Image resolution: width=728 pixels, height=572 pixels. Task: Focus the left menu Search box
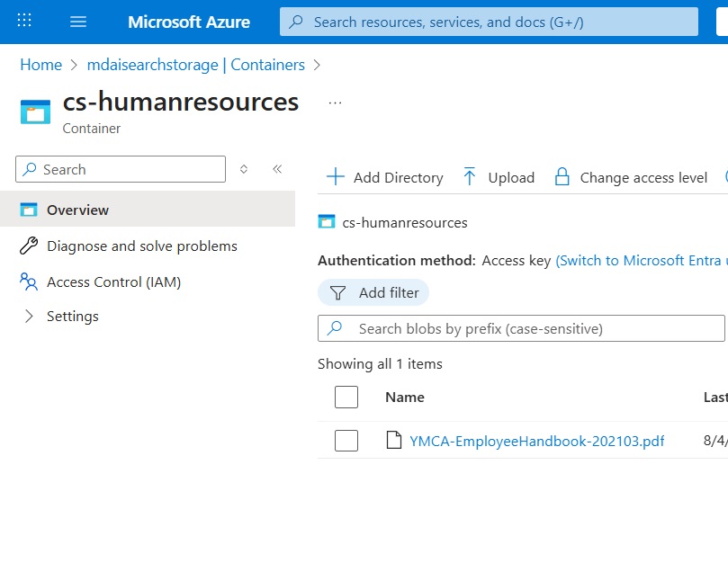click(x=121, y=169)
